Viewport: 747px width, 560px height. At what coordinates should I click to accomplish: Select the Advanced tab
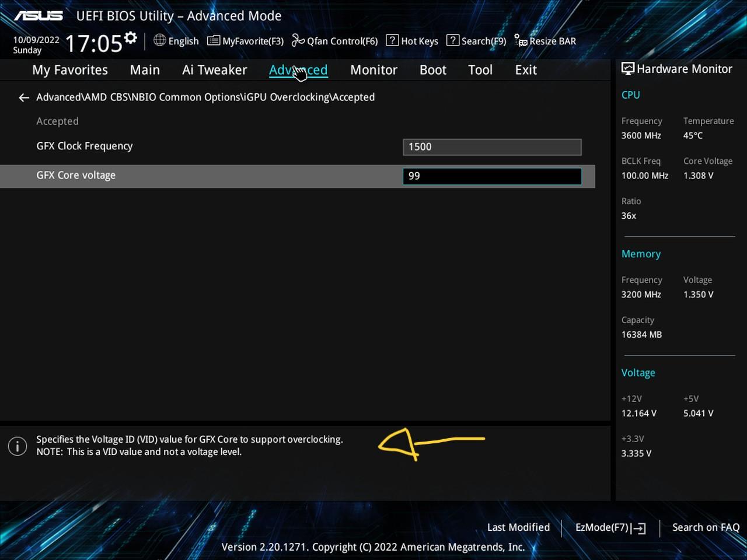tap(298, 70)
